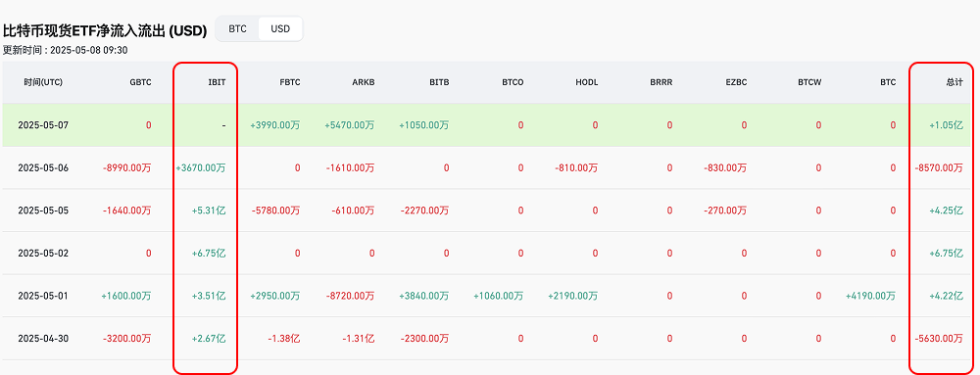The height and width of the screenshot is (375, 980).
Task: Click the +2950.00万 FBTC value
Action: [x=275, y=297]
